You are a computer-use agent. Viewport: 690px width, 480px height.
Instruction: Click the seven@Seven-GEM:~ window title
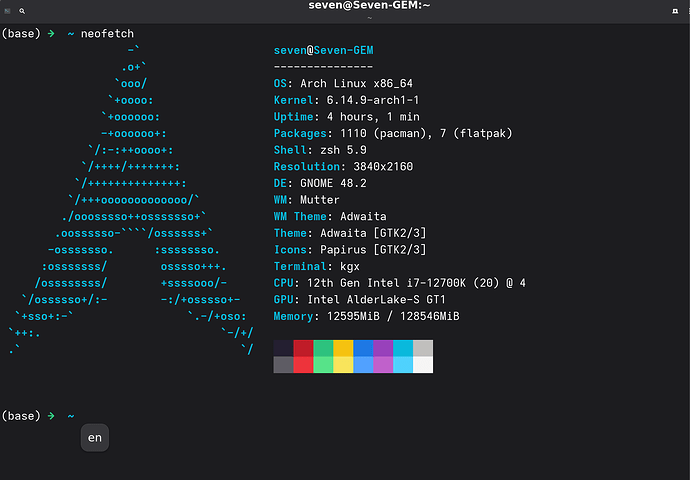(x=369, y=5)
